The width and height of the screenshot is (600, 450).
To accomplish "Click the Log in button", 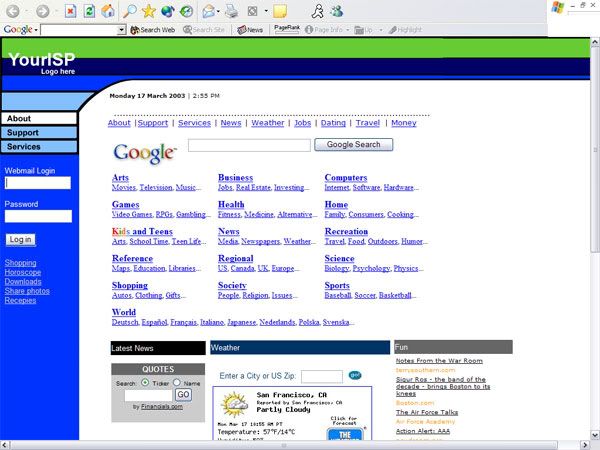I will click(20, 239).
